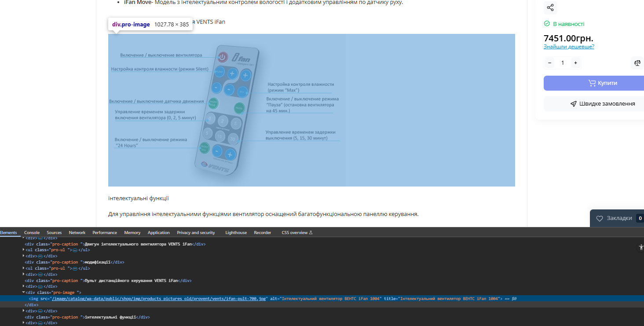Screen dimensions: 644x326
Task: Expand ul.pro-ul below the Двигун caption
Action: 23,250
